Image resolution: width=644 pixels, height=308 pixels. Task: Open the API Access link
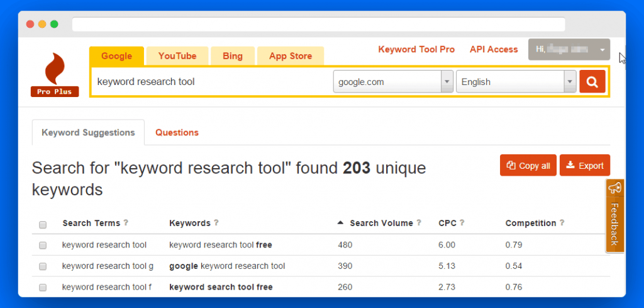coord(494,49)
